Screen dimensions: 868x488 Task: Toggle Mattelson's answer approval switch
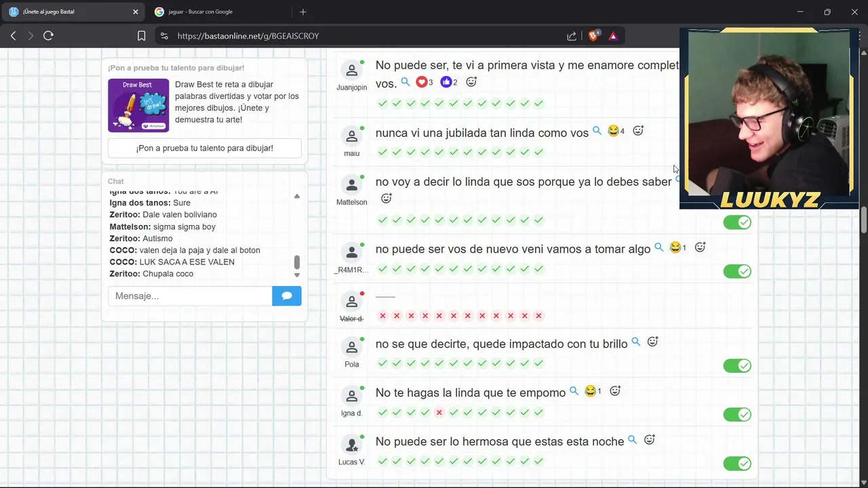point(737,222)
